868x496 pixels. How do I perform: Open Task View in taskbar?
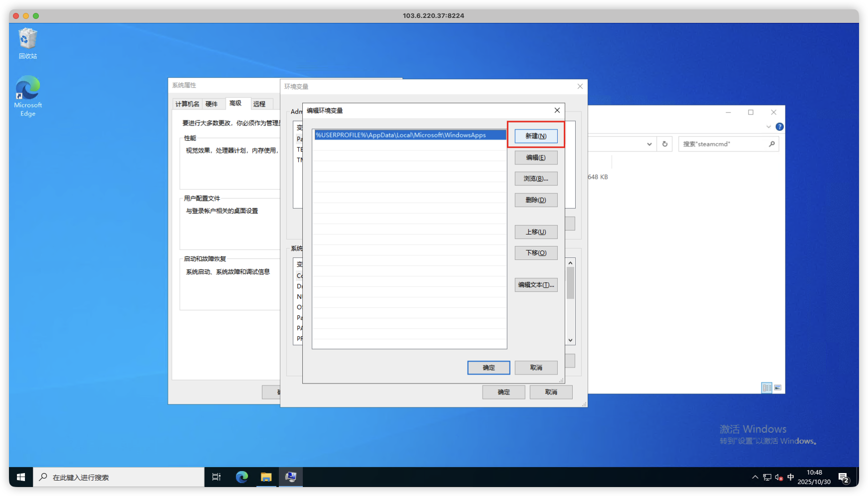[x=217, y=477]
